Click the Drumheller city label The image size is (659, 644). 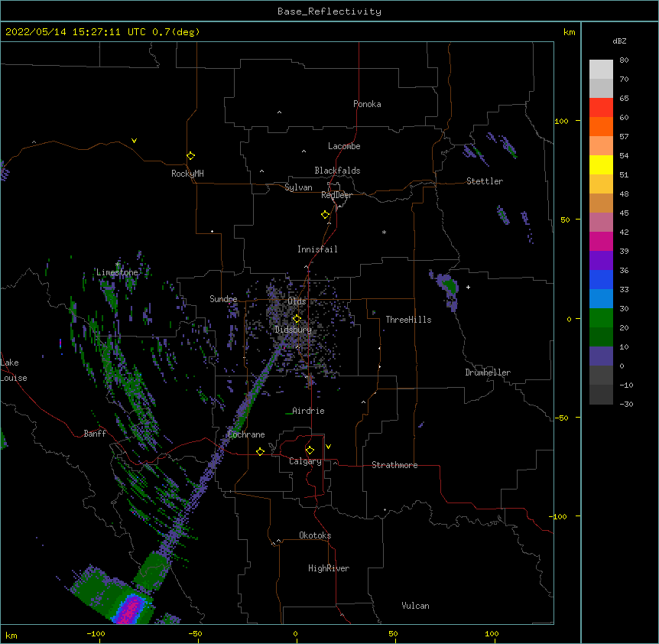pos(488,372)
